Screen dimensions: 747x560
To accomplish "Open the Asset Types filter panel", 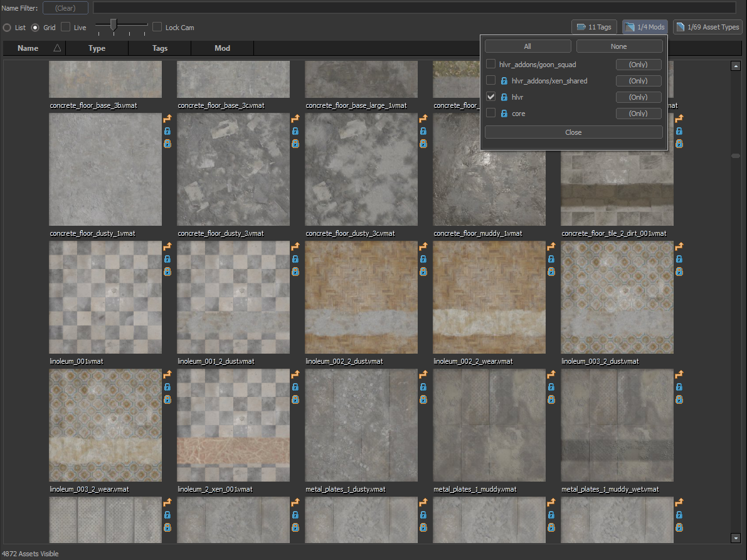I will pyautogui.click(x=707, y=26).
